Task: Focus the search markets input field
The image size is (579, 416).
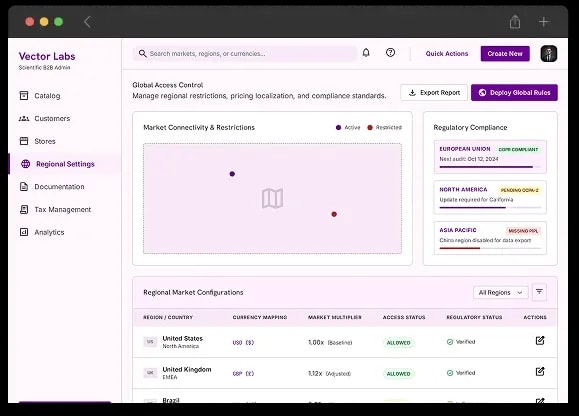Action: [x=245, y=54]
